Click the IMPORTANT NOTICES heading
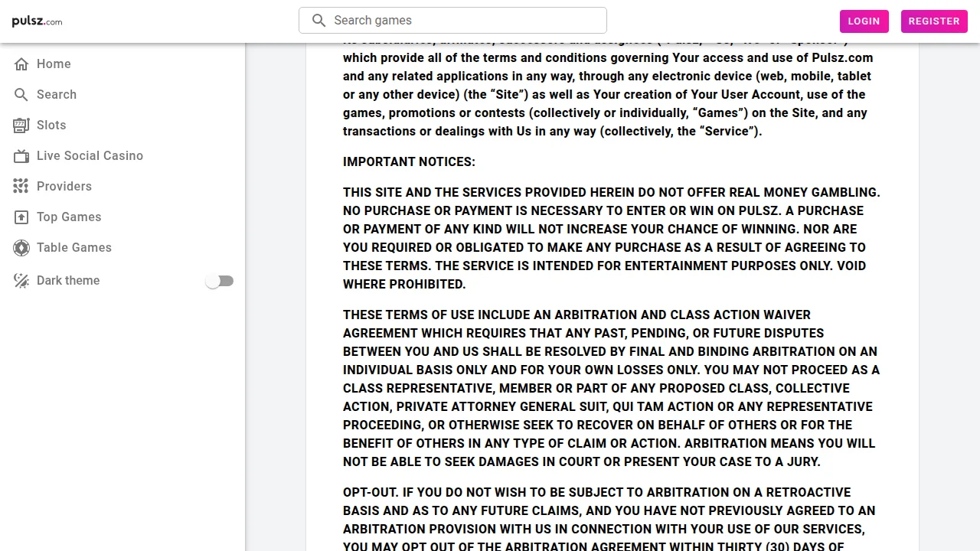The image size is (980, 551). [x=409, y=162]
